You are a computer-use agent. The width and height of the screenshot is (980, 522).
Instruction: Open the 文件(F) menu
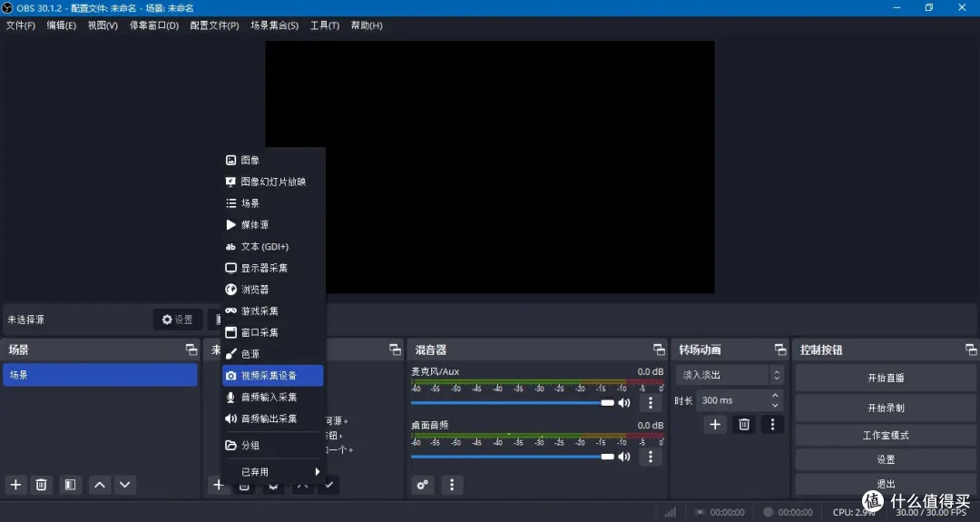coord(21,25)
